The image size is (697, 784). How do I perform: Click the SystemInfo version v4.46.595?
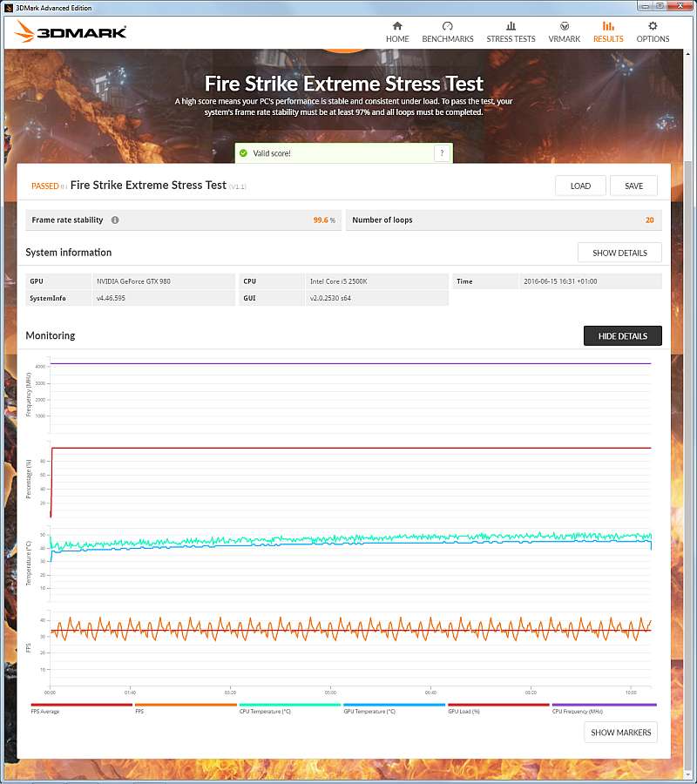coord(164,298)
